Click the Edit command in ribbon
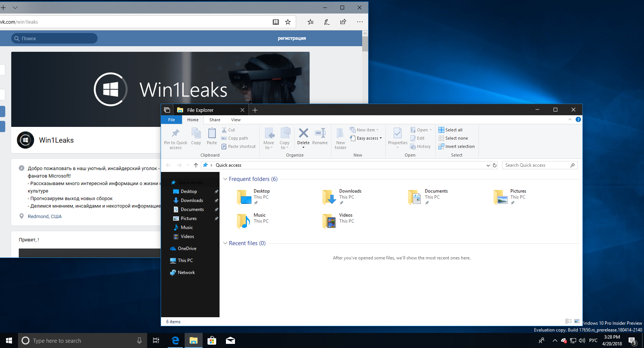Viewport: 644px width, 348px height. [417, 138]
